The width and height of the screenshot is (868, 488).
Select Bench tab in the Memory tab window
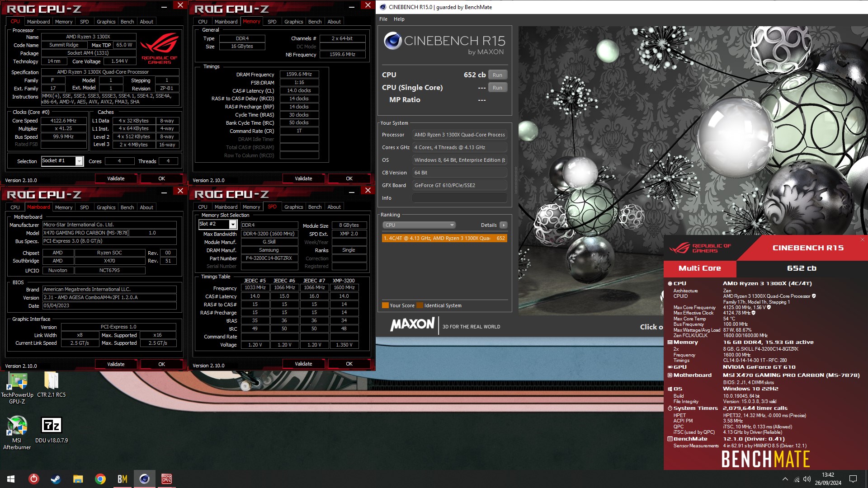click(x=315, y=22)
